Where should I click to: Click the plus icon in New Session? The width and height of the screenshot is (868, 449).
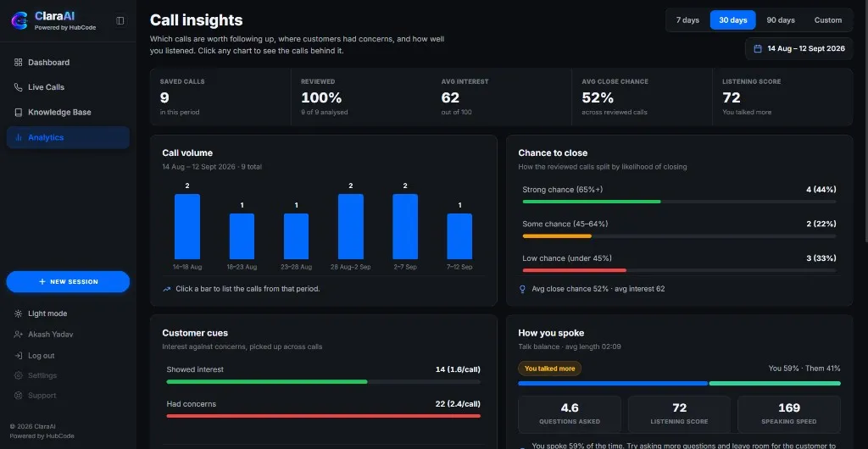[x=42, y=282]
